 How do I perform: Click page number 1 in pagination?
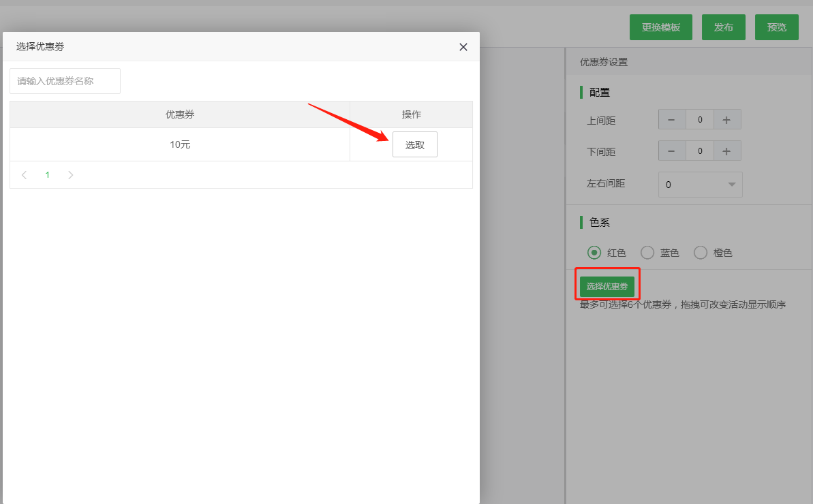pos(47,175)
